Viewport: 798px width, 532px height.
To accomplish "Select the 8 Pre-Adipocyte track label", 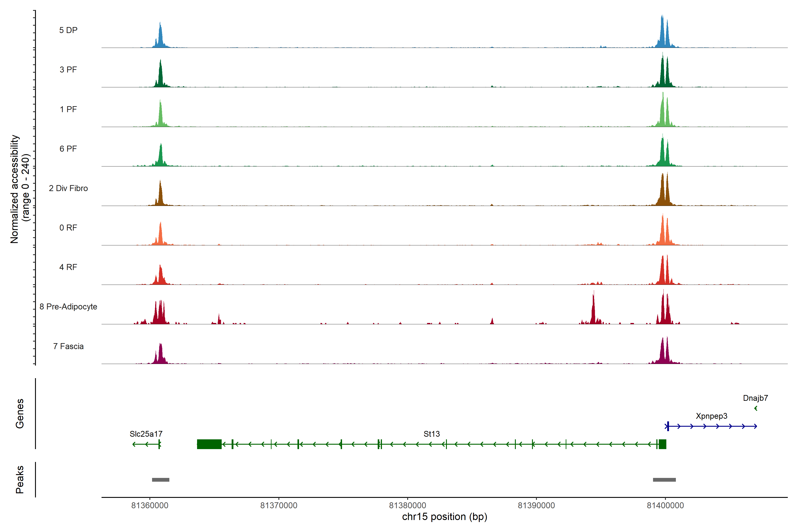I will pos(68,307).
